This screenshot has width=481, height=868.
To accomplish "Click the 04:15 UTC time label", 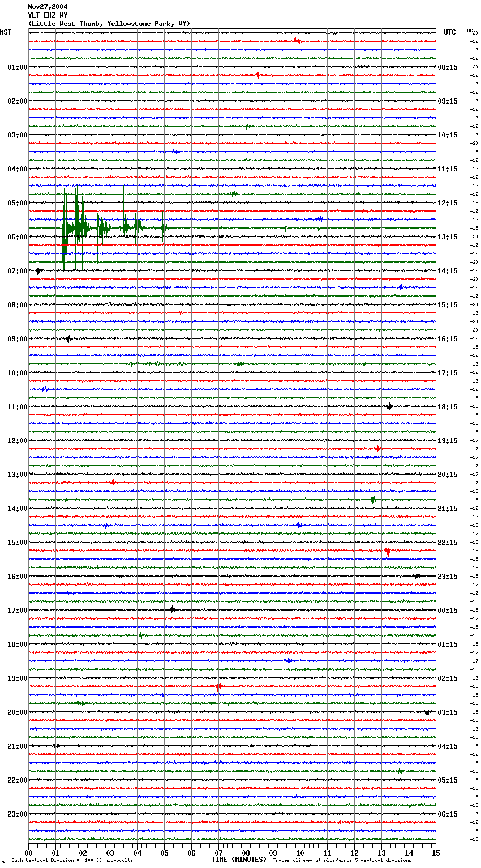I will tap(448, 746).
